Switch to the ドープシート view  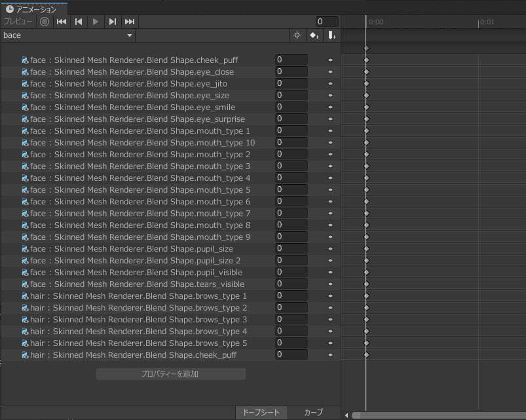click(x=261, y=412)
